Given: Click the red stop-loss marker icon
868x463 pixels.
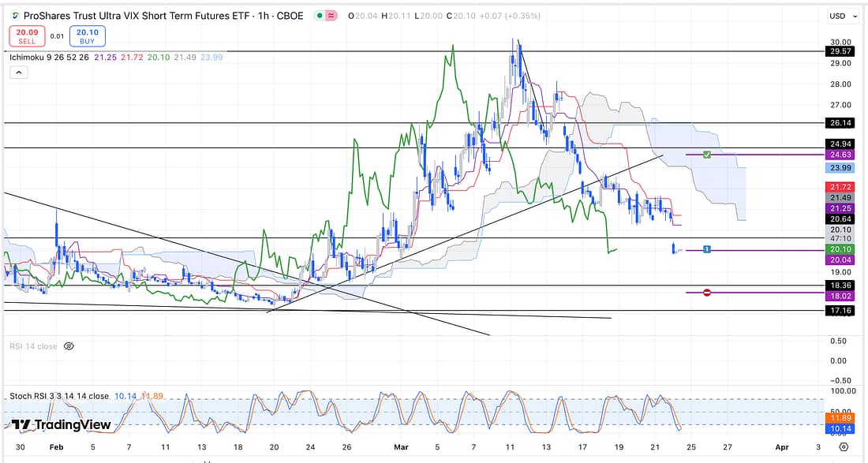Looking at the screenshot, I should pos(707,293).
